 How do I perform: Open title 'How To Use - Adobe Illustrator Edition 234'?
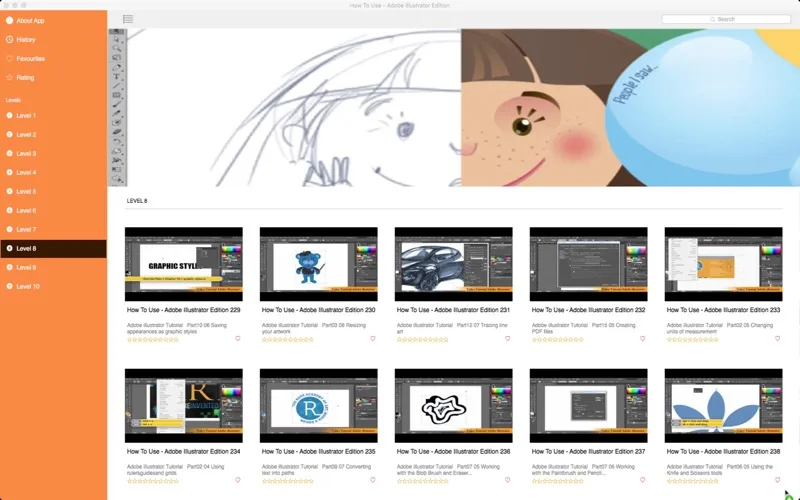[184, 452]
